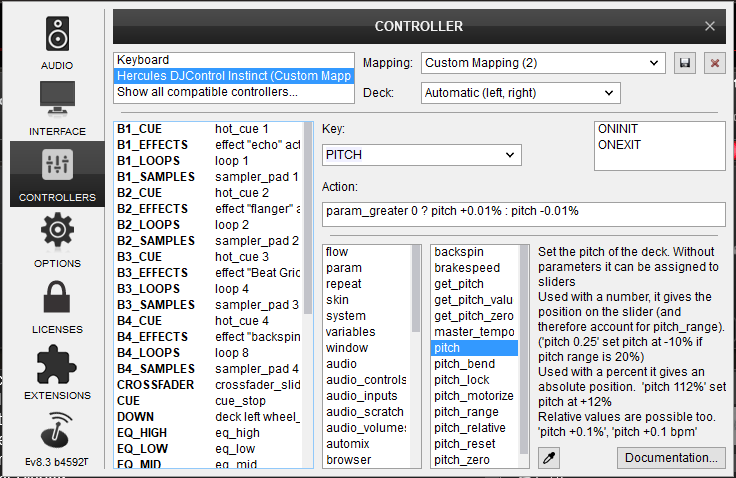Select Keyboard in the controller list

pos(234,60)
